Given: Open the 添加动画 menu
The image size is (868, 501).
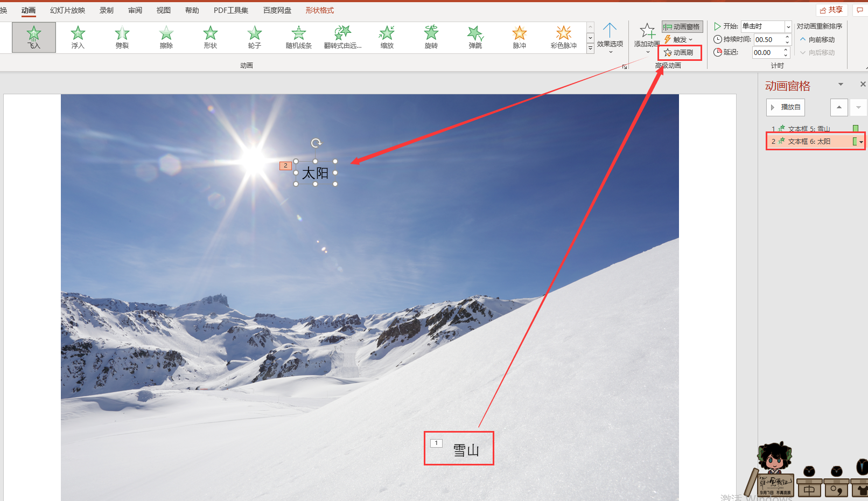Looking at the screenshot, I should pyautogui.click(x=647, y=38).
